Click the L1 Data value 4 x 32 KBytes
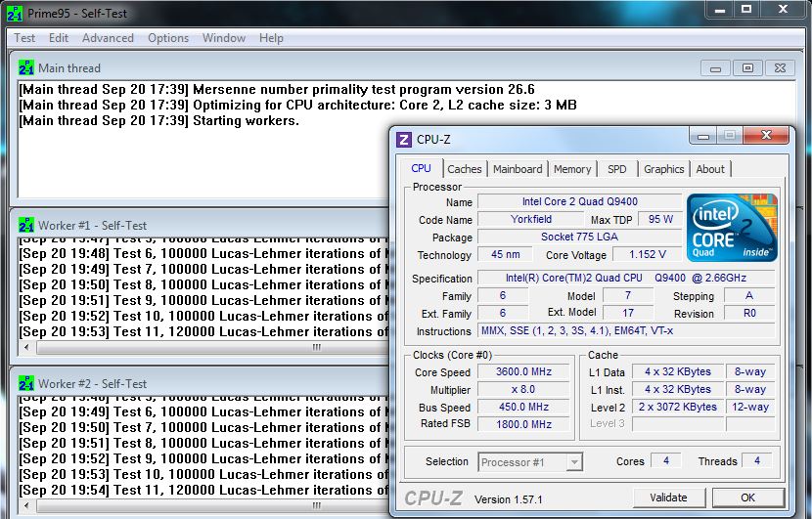 click(x=677, y=371)
